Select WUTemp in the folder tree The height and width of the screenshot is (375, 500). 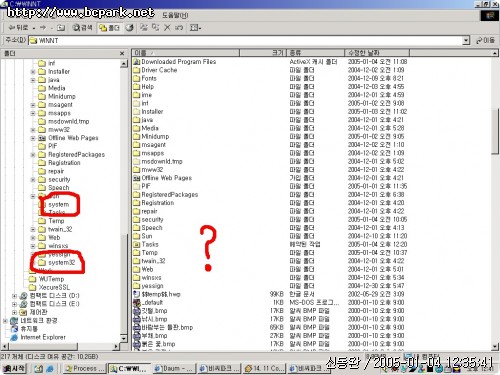[51, 279]
